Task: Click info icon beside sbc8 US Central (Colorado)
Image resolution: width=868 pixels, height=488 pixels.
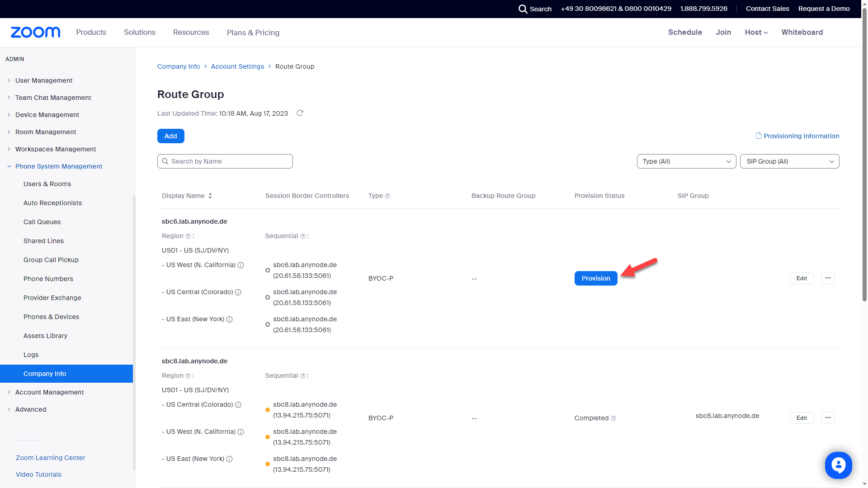Action: click(238, 405)
